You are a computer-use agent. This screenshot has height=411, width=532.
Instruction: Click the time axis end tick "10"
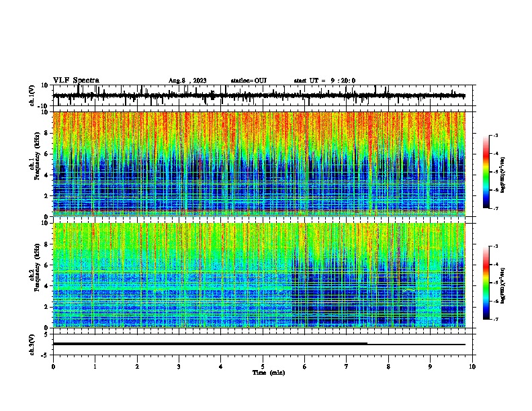[472, 367]
